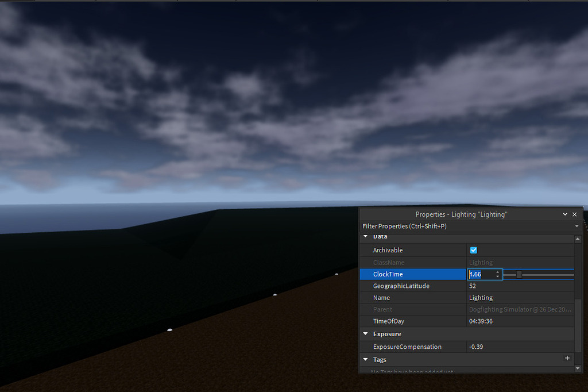The height and width of the screenshot is (392, 588).
Task: Close the Properties panel
Action: point(574,214)
